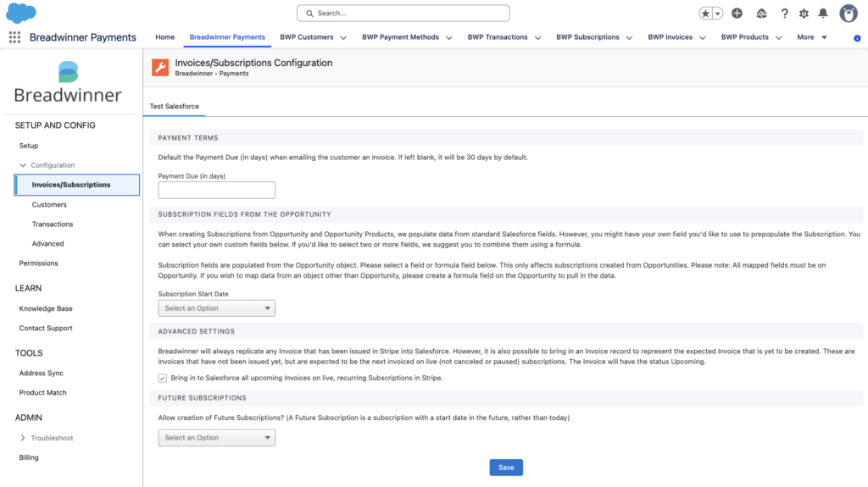868x487 pixels.
Task: Open the Favorites star icon
Action: point(705,14)
